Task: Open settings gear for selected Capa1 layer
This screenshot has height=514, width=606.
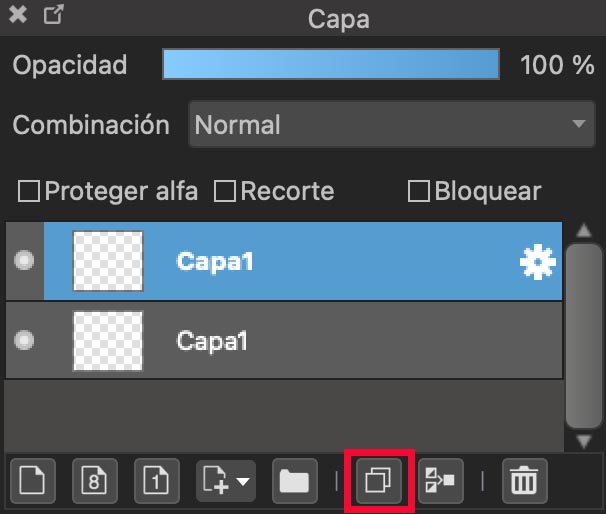Action: coord(538,262)
